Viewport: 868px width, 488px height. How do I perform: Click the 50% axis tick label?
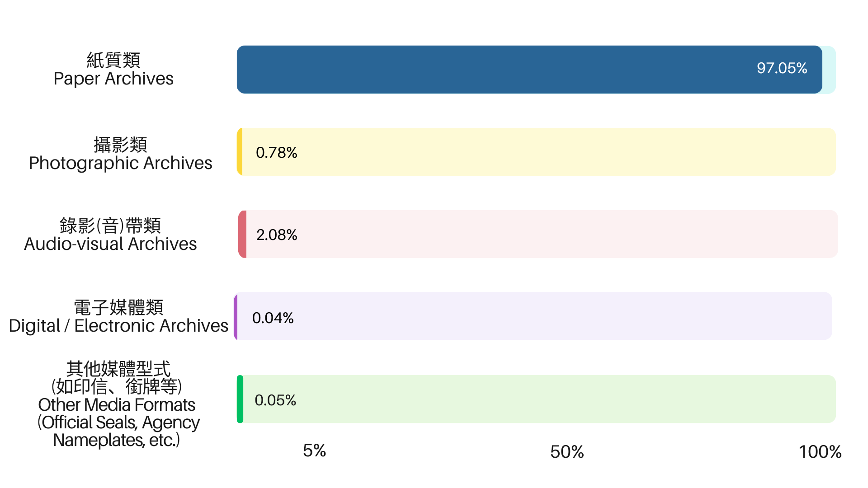(x=567, y=452)
